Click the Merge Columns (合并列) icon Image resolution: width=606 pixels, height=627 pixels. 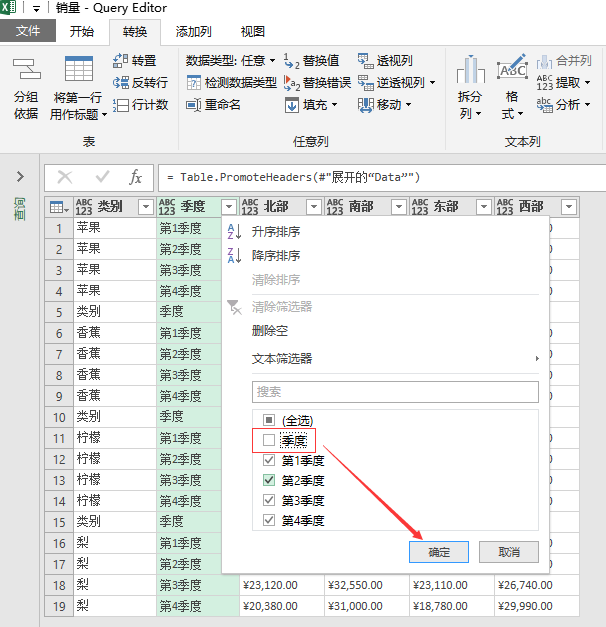click(x=544, y=61)
